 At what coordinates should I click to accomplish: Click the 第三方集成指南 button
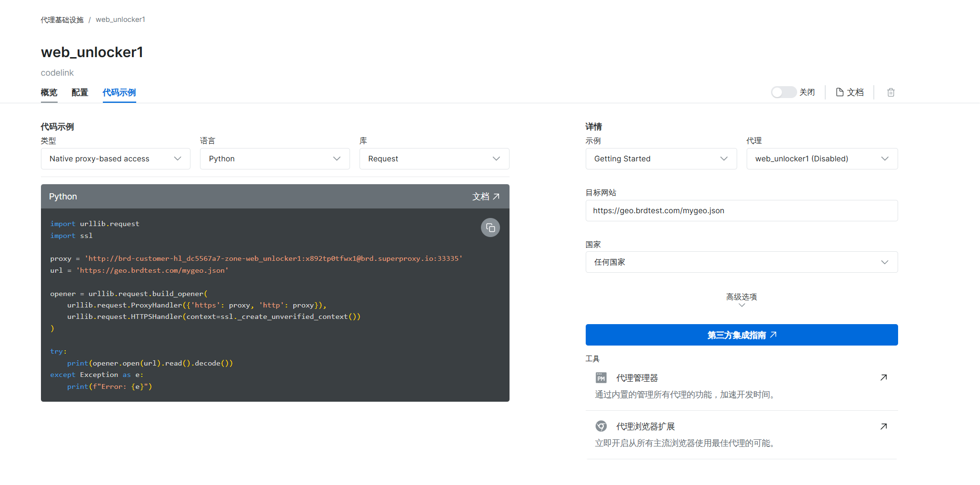pyautogui.click(x=741, y=335)
